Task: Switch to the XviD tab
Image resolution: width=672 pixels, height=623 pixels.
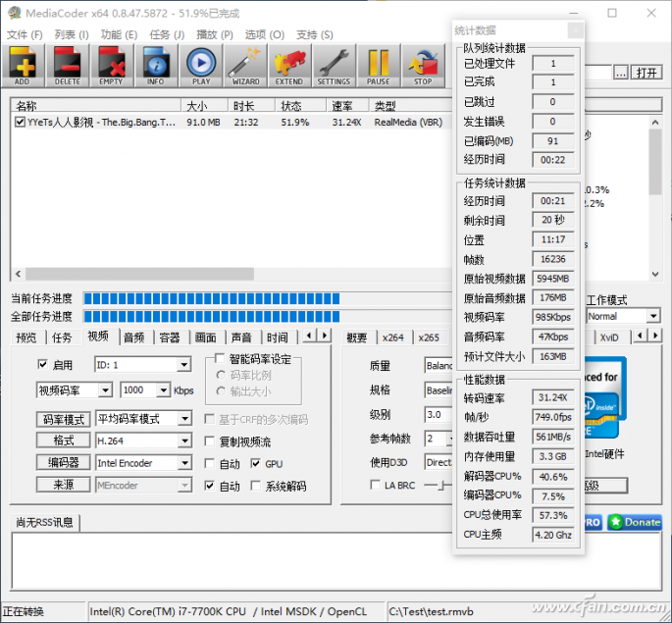Action: tap(609, 337)
